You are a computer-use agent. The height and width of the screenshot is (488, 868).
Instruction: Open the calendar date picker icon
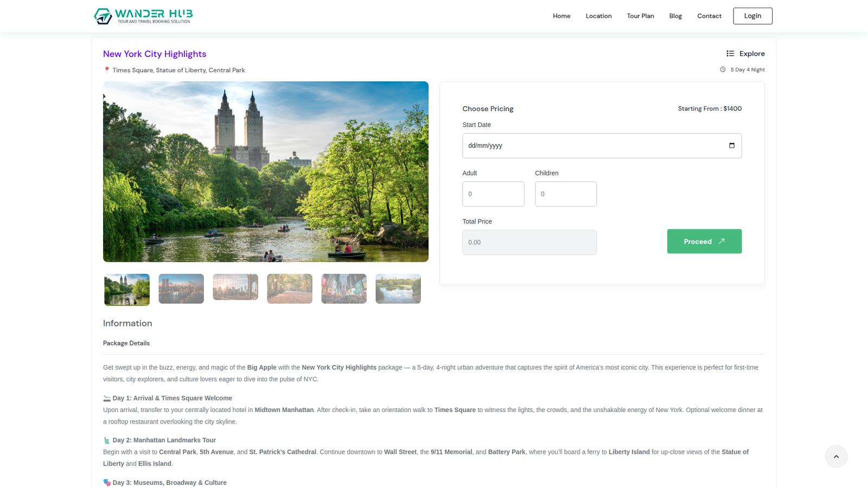[x=731, y=145]
